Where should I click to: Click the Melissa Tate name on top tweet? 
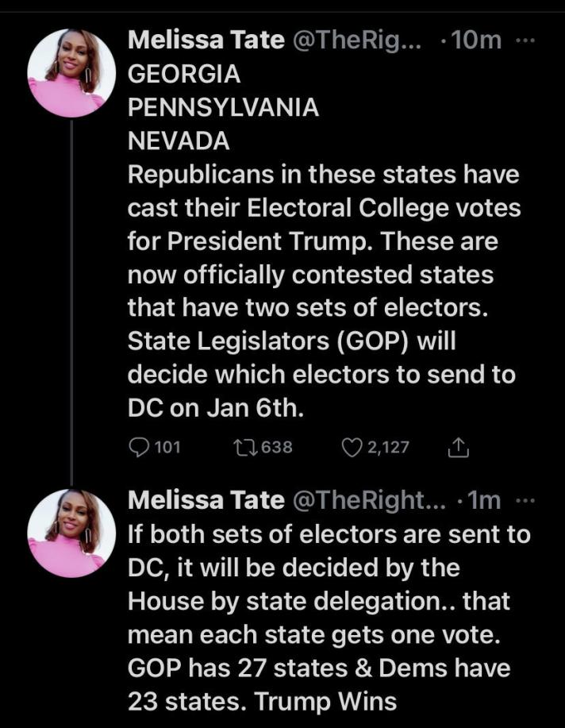pyautogui.click(x=206, y=40)
